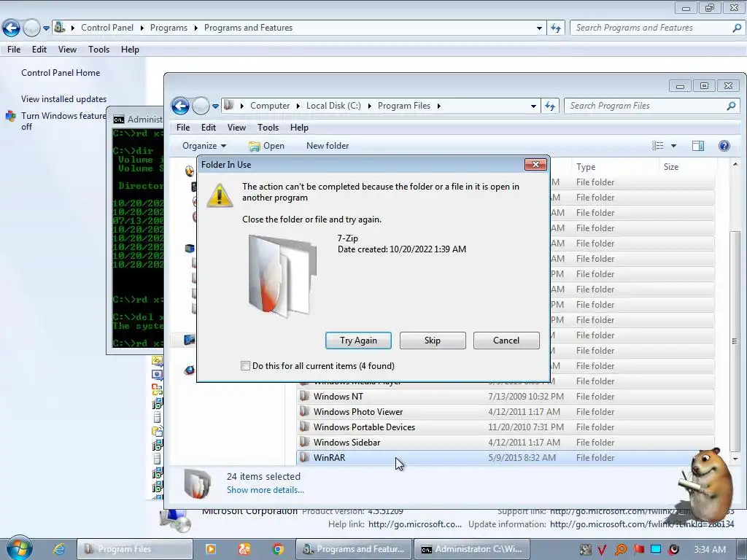The image size is (747, 560).
Task: Open the orange browser icon on taskbar
Action: [244, 549]
